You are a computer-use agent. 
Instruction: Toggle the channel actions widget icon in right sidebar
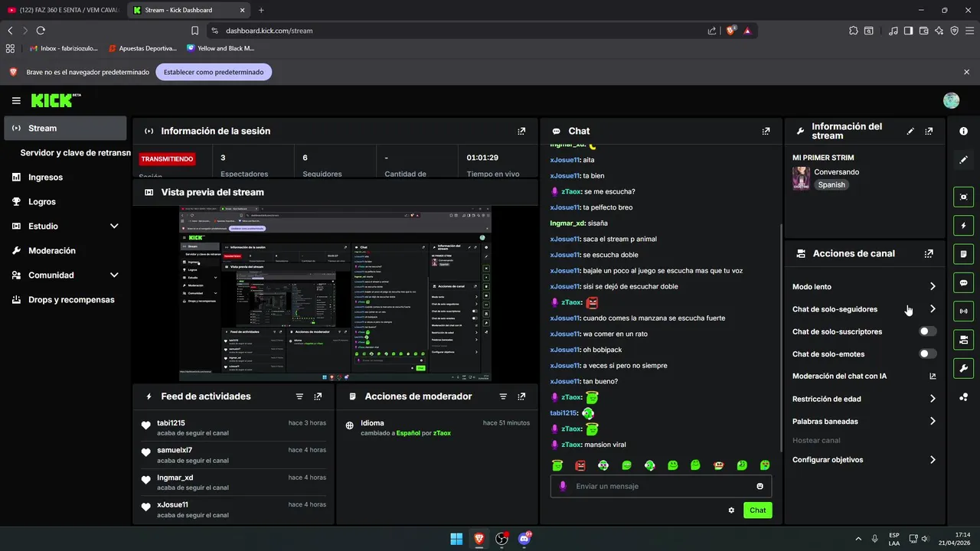pyautogui.click(x=963, y=340)
